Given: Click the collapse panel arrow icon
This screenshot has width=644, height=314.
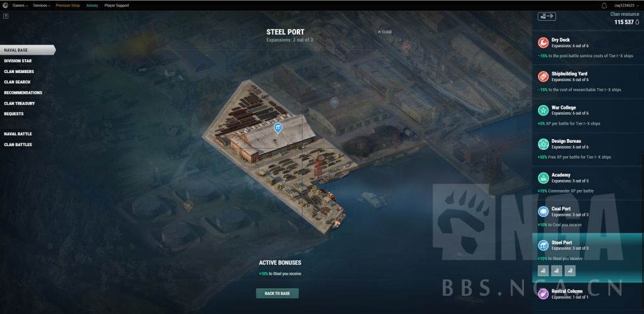Looking at the screenshot, I should coord(547,16).
